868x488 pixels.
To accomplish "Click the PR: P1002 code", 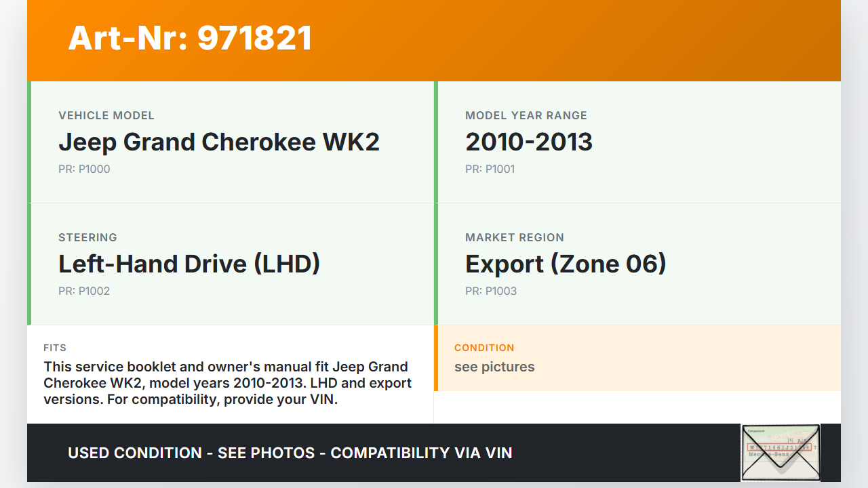I will click(x=84, y=291).
